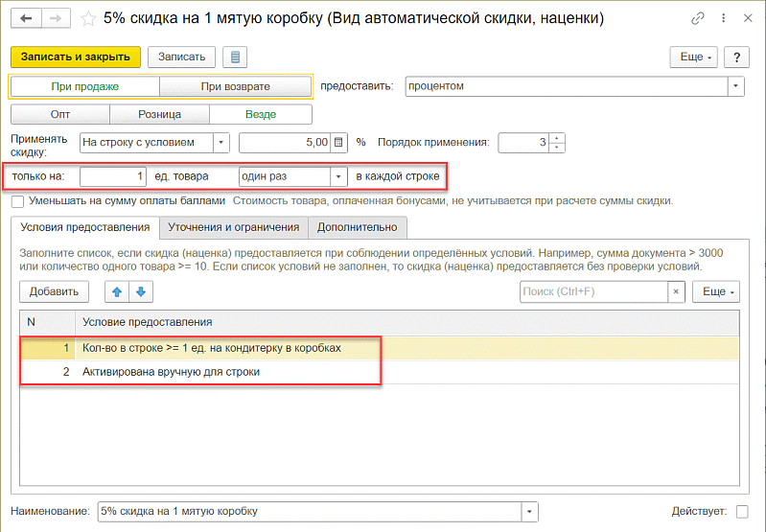The image size is (766, 532).
Task: Increase Порядок применения with up stepper
Action: coord(557,138)
